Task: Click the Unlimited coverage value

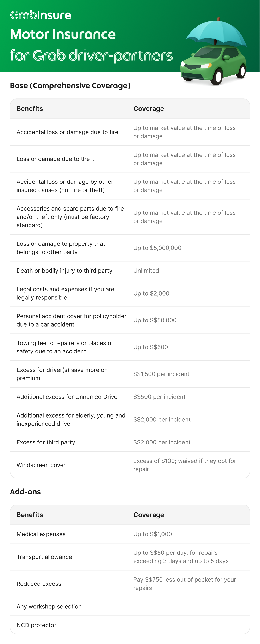Action: pos(146,271)
